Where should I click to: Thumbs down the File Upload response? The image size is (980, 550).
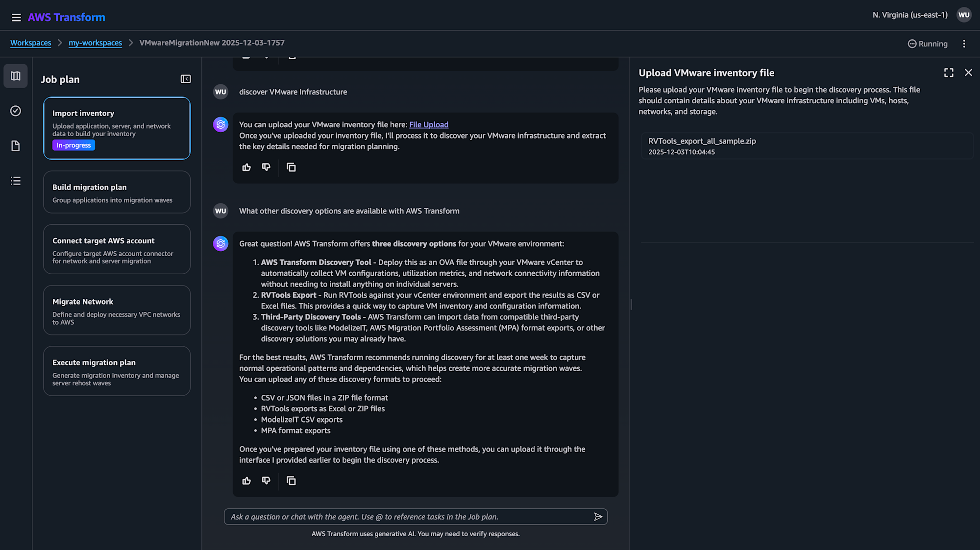pyautogui.click(x=266, y=167)
